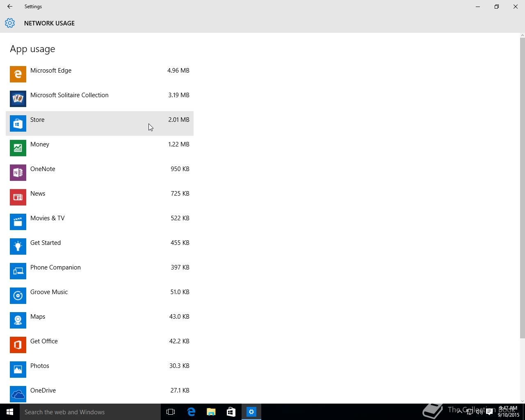This screenshot has height=420, width=525.
Task: Click the Photos label text
Action: tap(40, 366)
